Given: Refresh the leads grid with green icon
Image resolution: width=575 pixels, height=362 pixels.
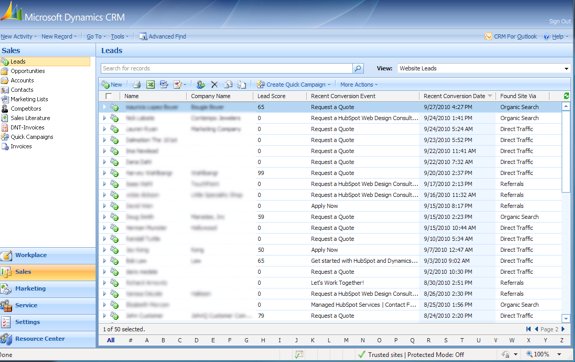Looking at the screenshot, I should click(x=567, y=96).
